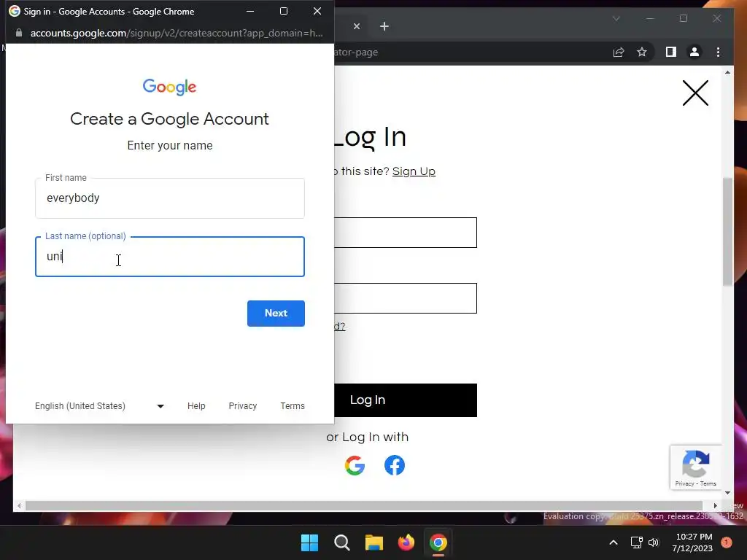Image resolution: width=747 pixels, height=560 pixels.
Task: Click the volume icon in system tray
Action: 654,542
